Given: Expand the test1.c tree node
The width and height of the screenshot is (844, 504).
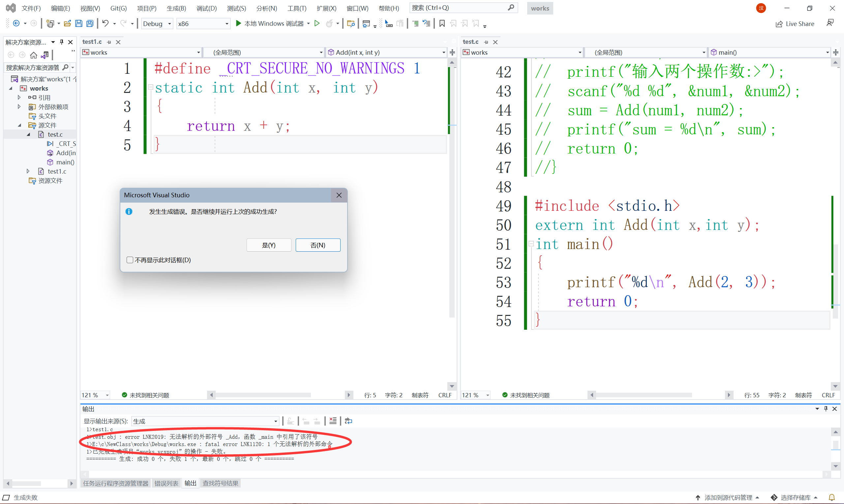Looking at the screenshot, I should coord(28,172).
